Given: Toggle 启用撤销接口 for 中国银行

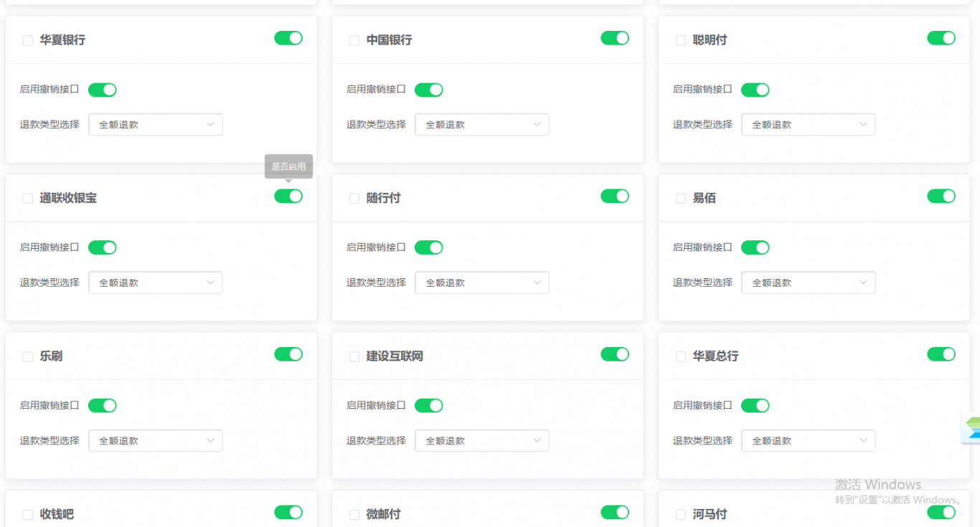Looking at the screenshot, I should click(x=429, y=90).
